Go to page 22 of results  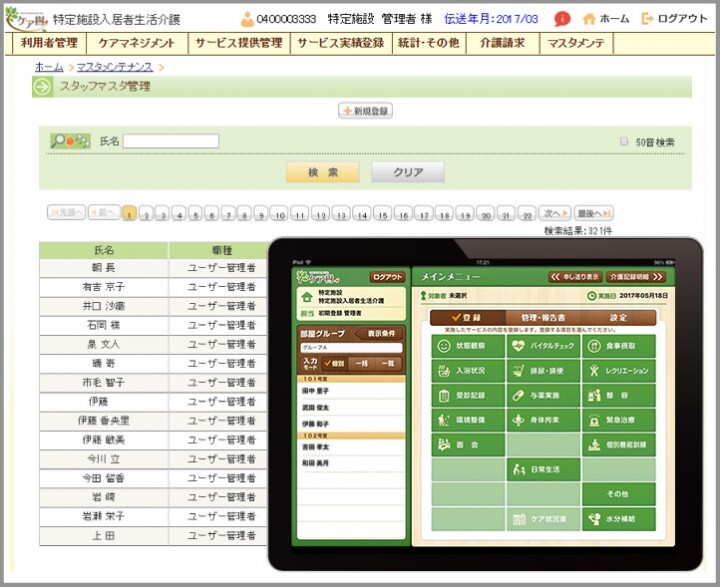pos(528,214)
